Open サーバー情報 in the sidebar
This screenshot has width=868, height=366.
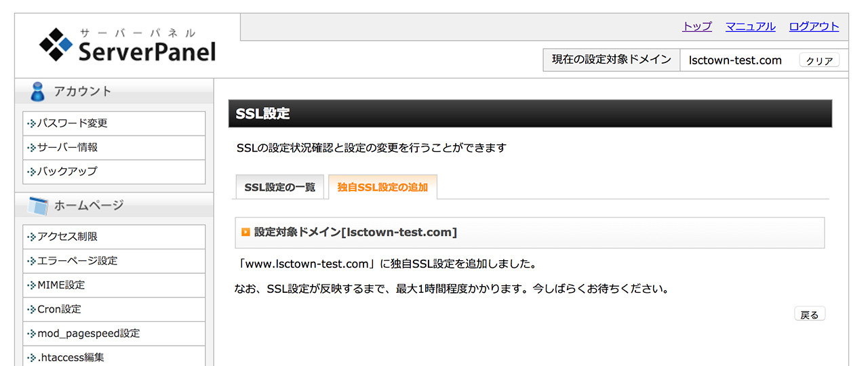pyautogui.click(x=67, y=148)
